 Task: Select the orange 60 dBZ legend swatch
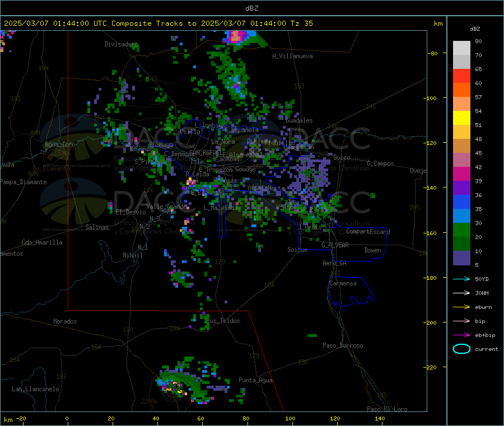pyautogui.click(x=461, y=90)
